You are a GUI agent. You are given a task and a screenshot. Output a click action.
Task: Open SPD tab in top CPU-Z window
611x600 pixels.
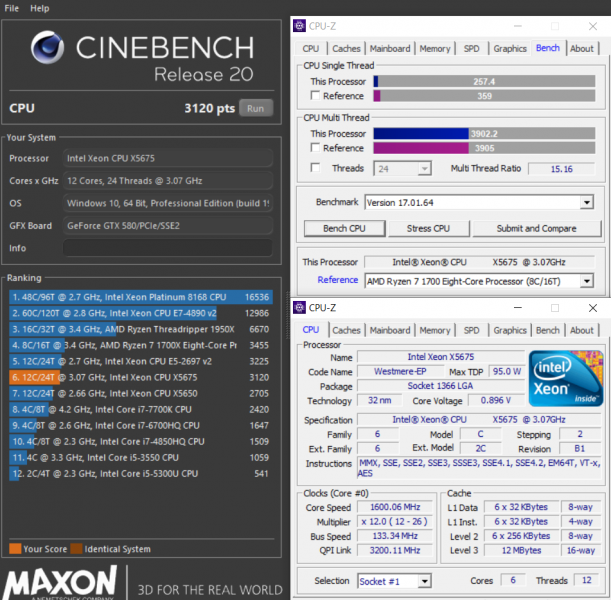(471, 49)
